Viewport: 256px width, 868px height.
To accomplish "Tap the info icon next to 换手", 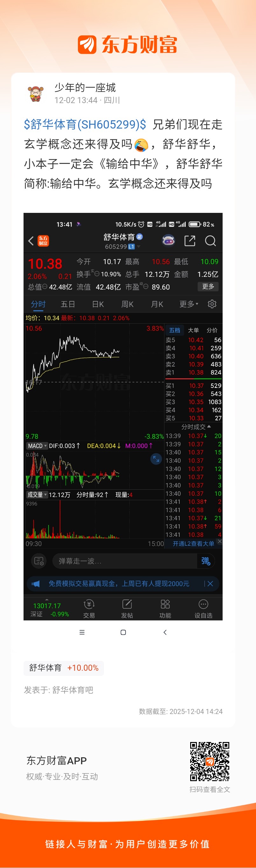I will (x=97, y=274).
